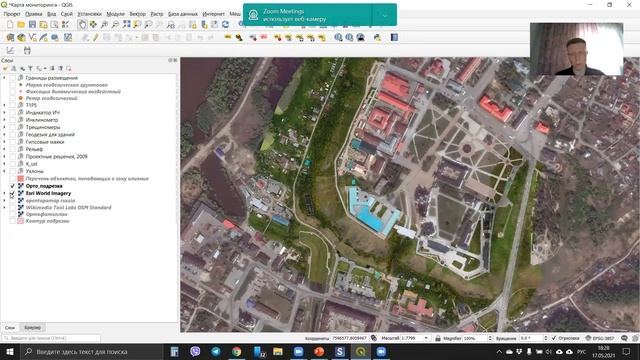Viewport: 640px width, 360px height.
Task: Open the Zoom Meetings app in the taskbar
Action: 298,351
